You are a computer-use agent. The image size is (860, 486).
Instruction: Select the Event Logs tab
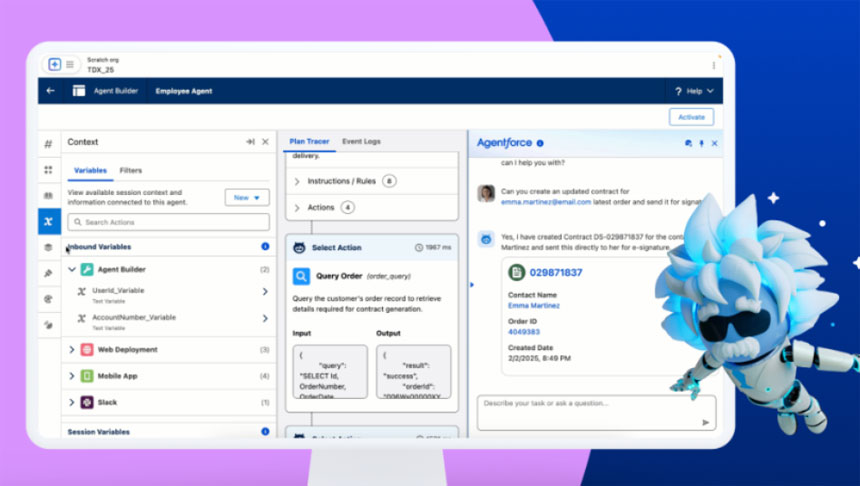[361, 142]
